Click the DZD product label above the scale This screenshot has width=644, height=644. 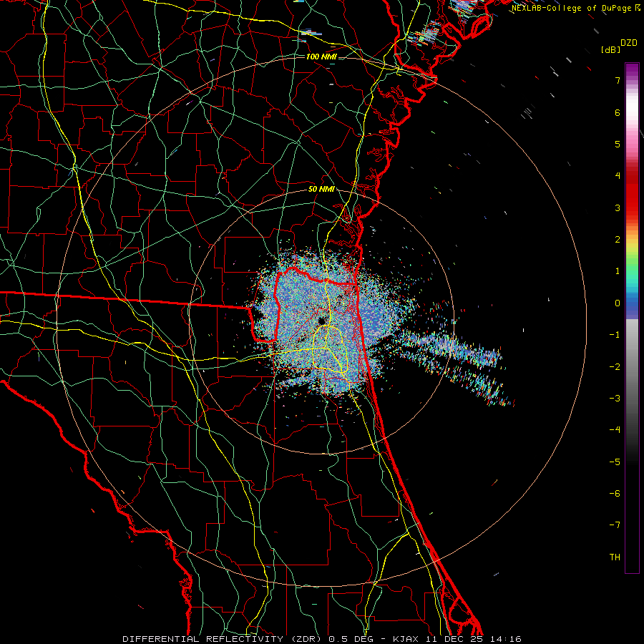tap(629, 43)
